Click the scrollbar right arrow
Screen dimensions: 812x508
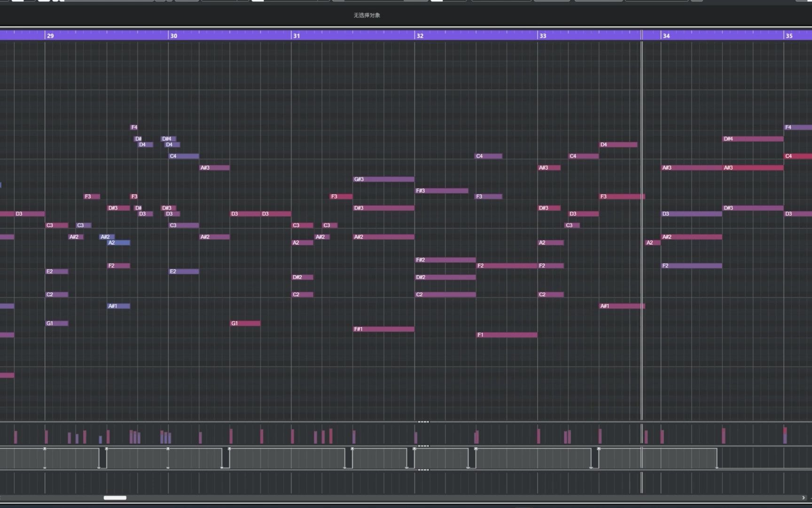tap(804, 498)
